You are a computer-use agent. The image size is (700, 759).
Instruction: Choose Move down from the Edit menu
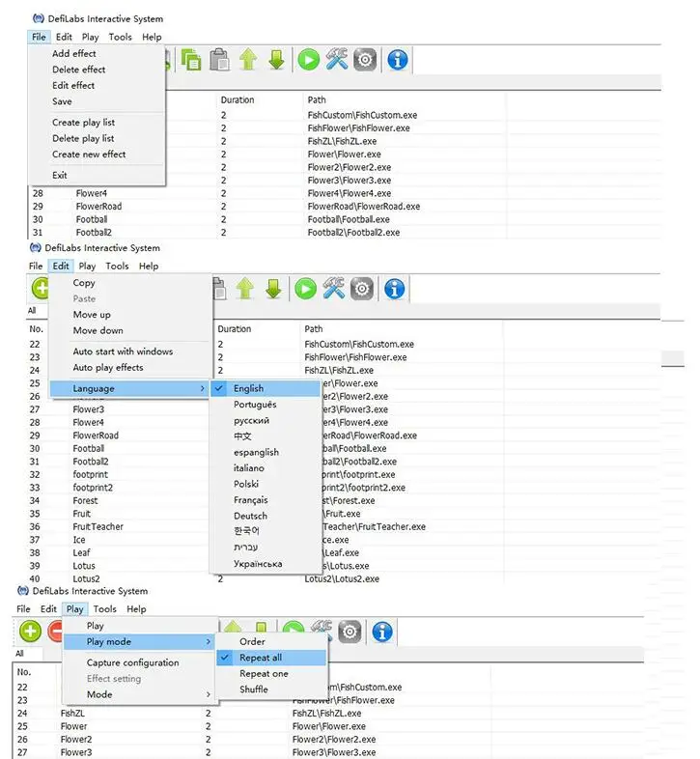(x=129, y=330)
